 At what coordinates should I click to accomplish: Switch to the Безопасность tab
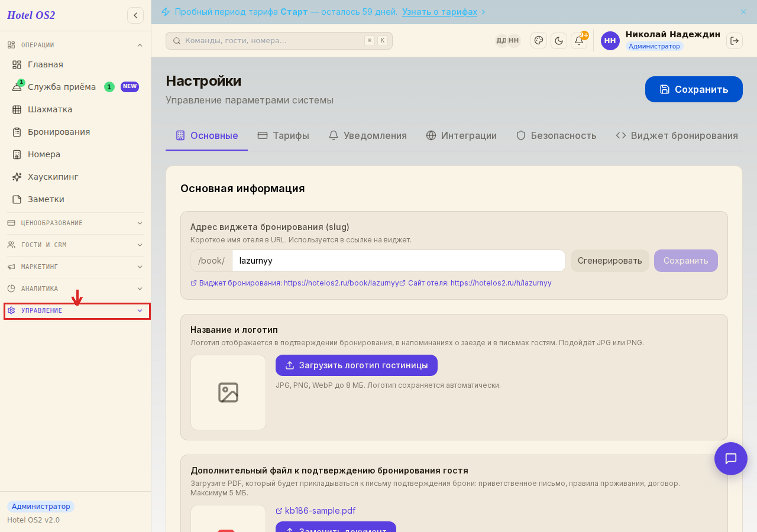557,135
